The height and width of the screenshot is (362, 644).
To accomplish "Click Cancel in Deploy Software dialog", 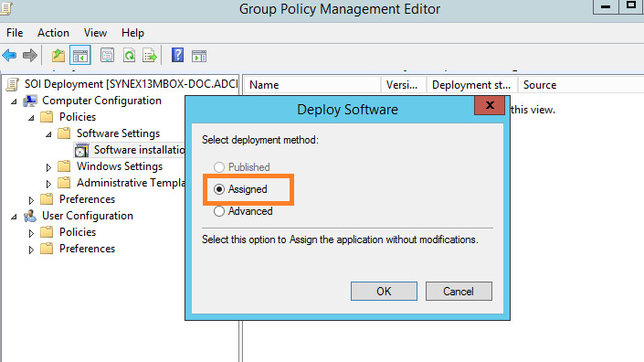I will coord(459,292).
